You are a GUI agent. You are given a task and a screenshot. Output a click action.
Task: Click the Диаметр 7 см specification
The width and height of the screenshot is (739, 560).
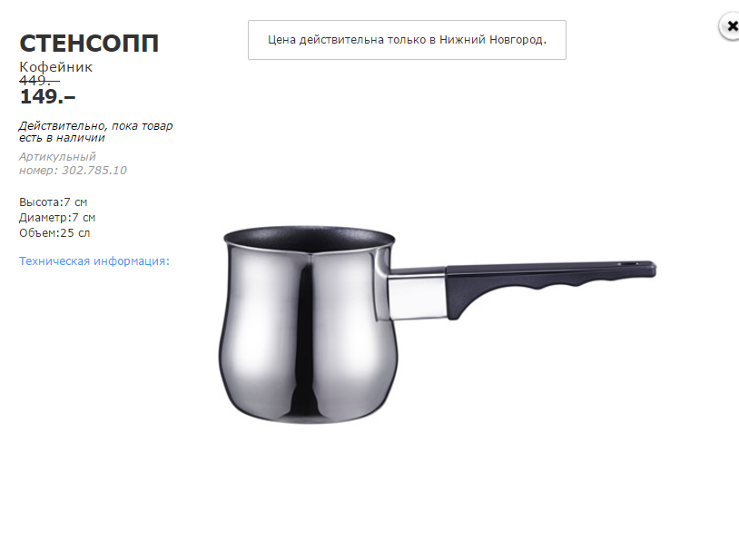tap(57, 218)
